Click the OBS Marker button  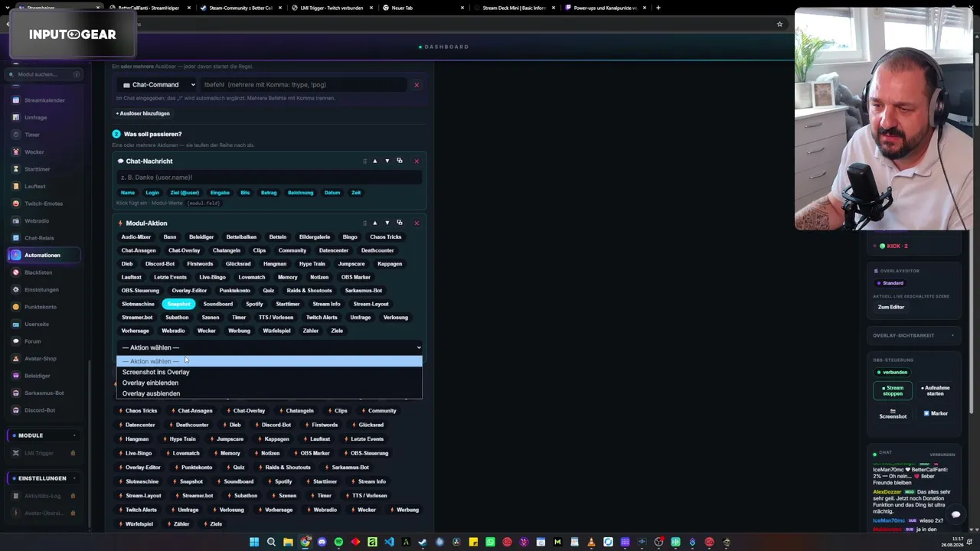tap(935, 413)
